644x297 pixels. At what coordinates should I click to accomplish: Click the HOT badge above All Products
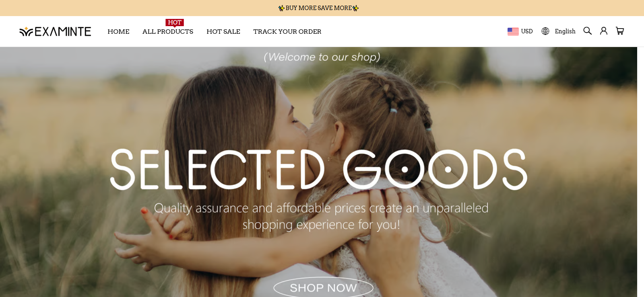[x=175, y=23]
